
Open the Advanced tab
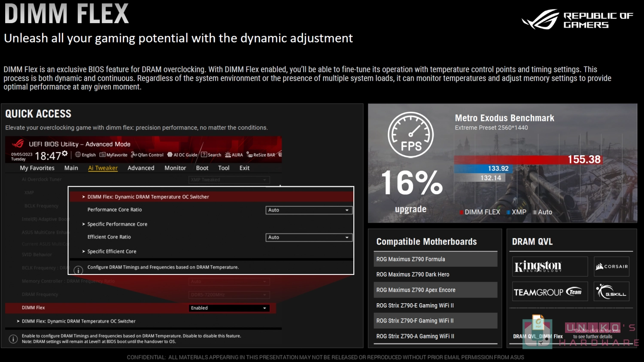pos(141,168)
